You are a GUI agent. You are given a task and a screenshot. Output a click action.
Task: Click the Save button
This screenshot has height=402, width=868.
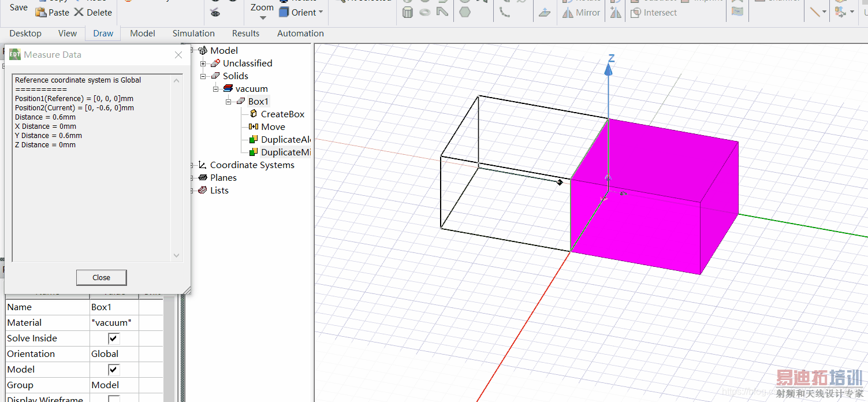pos(18,8)
